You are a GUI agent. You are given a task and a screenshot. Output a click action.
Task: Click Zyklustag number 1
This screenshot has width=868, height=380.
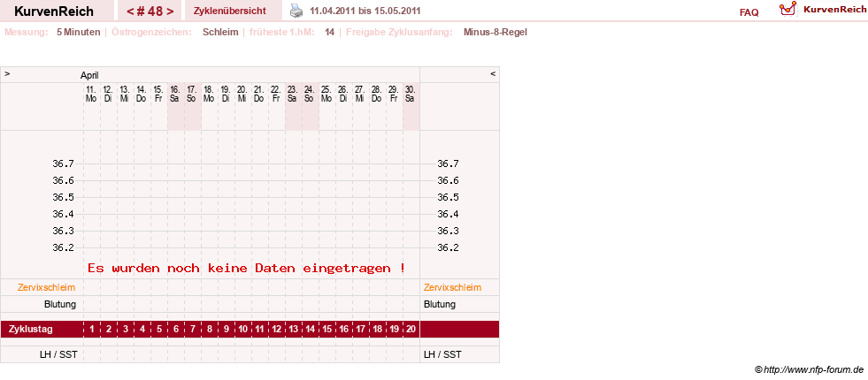pos(92,329)
